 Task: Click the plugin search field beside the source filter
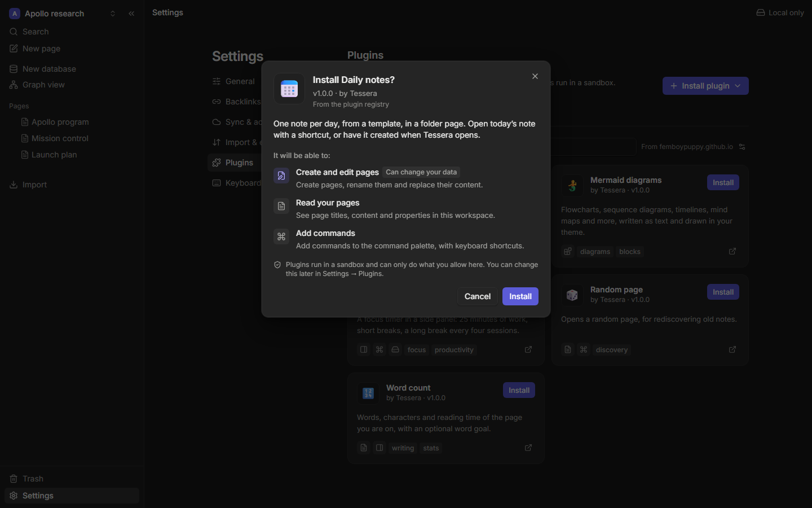coord(594,147)
